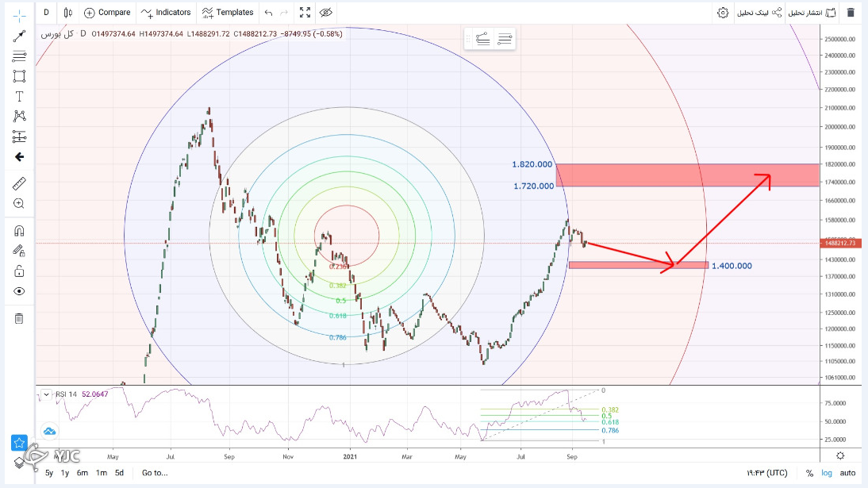Undo the last chart action

pyautogui.click(x=268, y=13)
